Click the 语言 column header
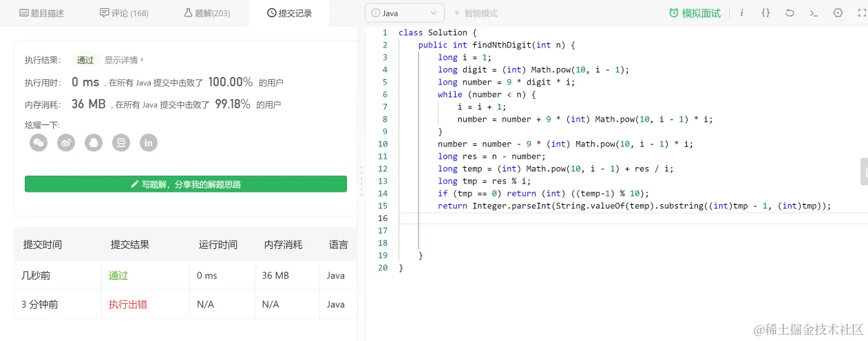This screenshot has height=341, width=868. coord(339,245)
